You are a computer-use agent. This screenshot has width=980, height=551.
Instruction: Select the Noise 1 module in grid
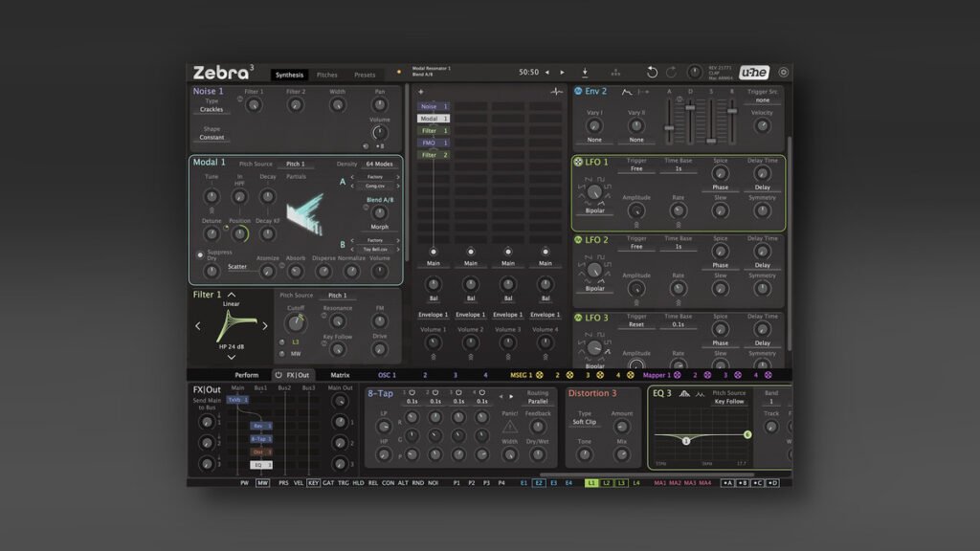(434, 106)
